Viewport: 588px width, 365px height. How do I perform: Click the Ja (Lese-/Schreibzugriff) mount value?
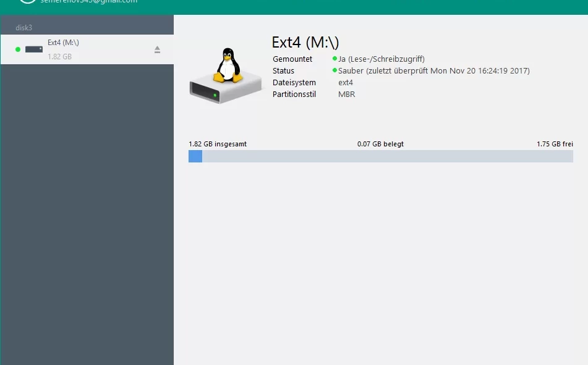coord(381,59)
